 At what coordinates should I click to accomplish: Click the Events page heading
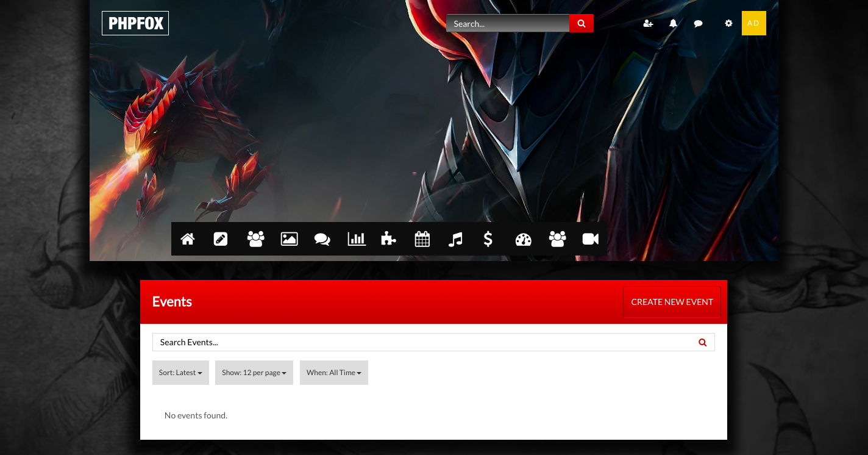(x=172, y=301)
